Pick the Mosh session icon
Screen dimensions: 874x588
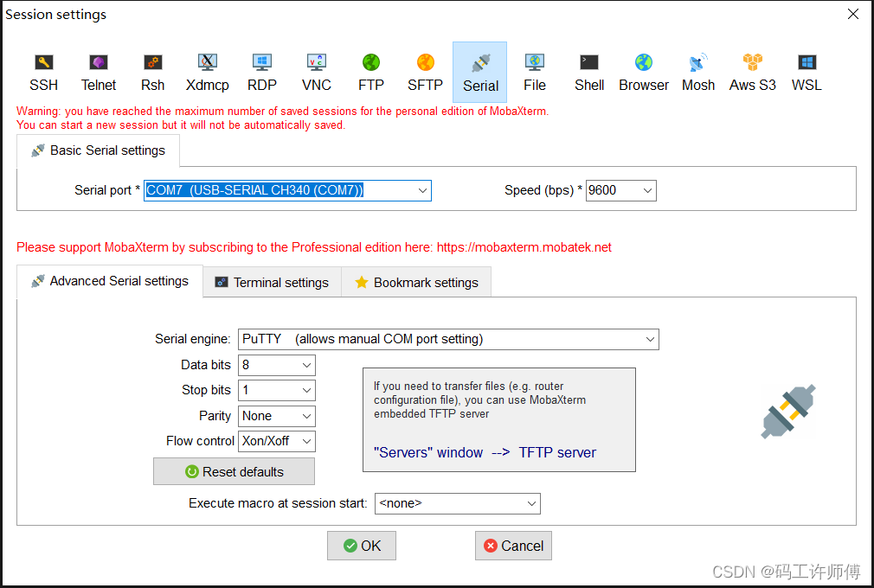pos(697,73)
